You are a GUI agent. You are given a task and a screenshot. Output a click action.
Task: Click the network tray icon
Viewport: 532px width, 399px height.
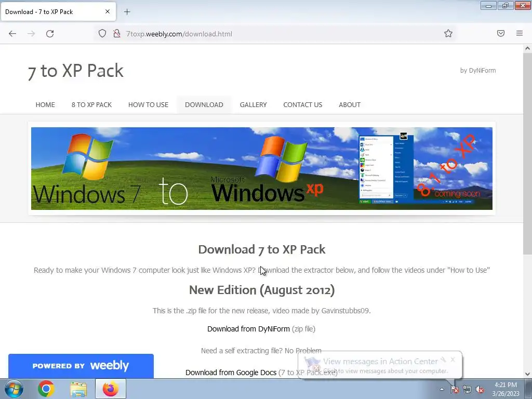click(x=467, y=389)
